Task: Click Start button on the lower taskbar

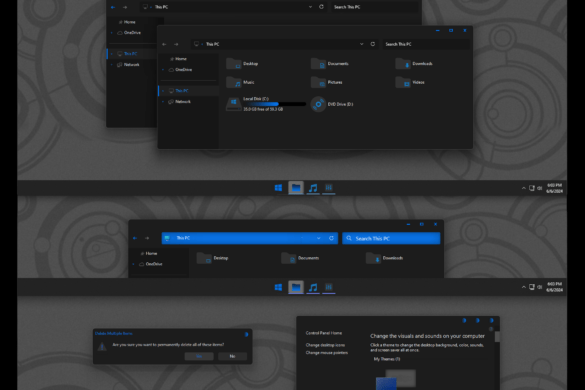Action: pyautogui.click(x=278, y=287)
